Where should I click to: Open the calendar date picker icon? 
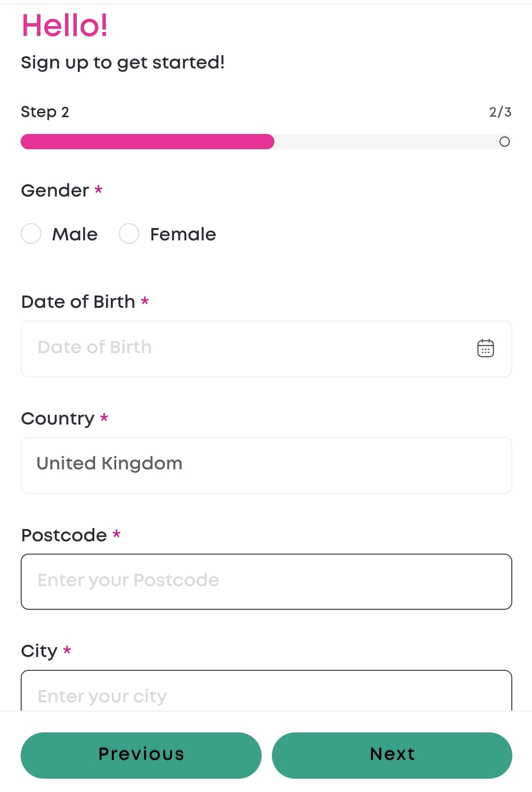click(x=485, y=348)
